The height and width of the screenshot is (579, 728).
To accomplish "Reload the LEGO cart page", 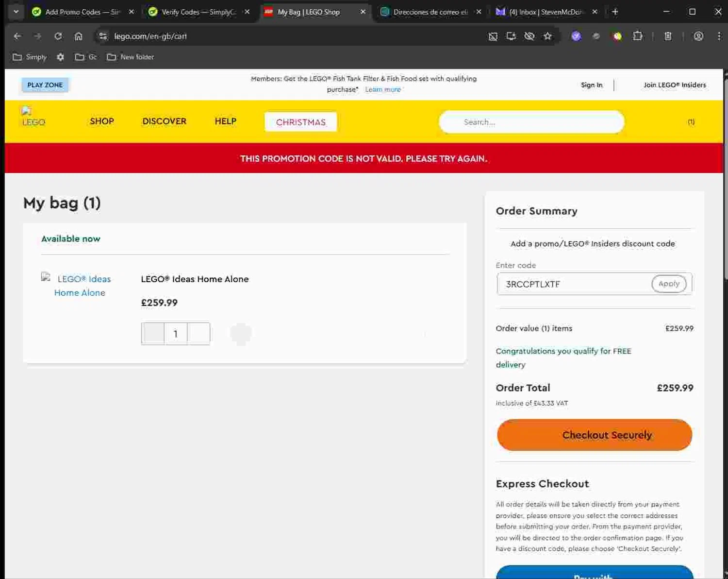I will (x=58, y=36).
